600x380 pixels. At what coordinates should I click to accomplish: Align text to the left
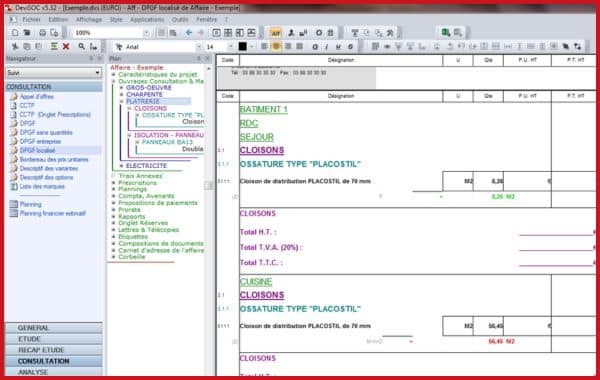(x=264, y=47)
